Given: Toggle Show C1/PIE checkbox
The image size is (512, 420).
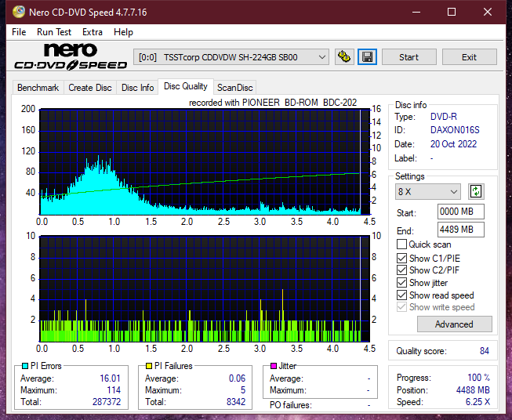Looking at the screenshot, I should click(401, 258).
